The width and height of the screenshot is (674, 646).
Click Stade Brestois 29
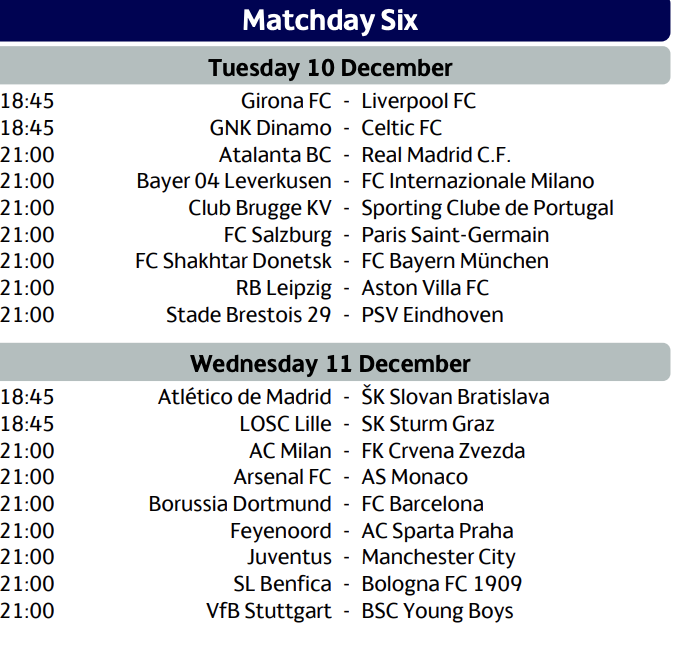(248, 315)
